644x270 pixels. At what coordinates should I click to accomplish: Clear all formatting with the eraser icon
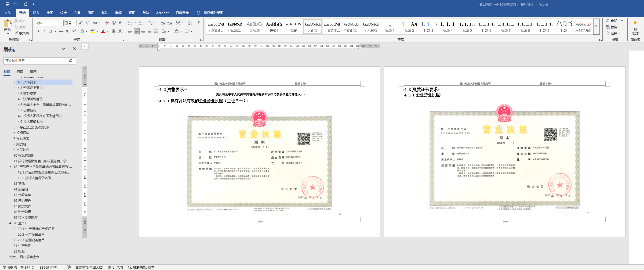[x=107, y=23]
